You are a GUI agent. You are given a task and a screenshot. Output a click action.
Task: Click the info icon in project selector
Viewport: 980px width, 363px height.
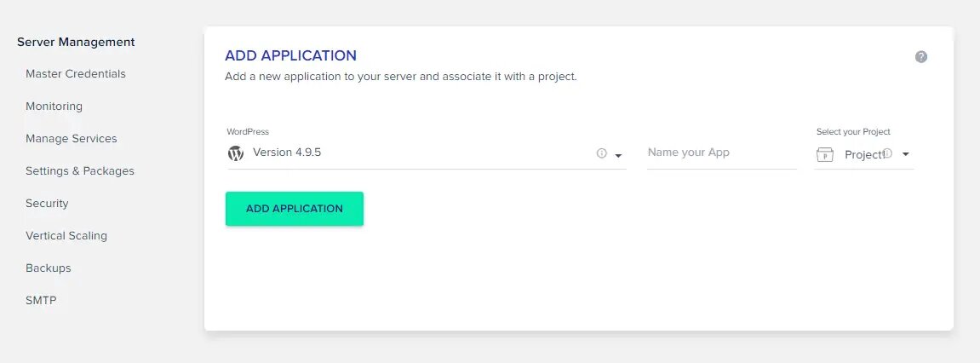[887, 154]
